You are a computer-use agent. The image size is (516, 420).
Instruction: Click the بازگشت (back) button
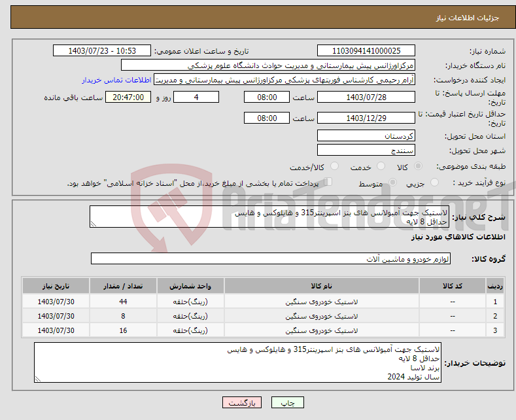coord(242,402)
